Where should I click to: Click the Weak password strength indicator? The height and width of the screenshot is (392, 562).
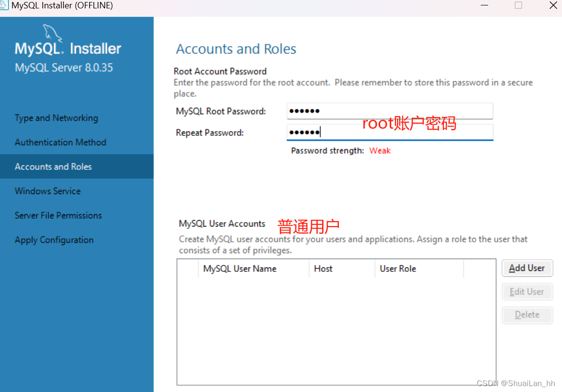pos(380,150)
